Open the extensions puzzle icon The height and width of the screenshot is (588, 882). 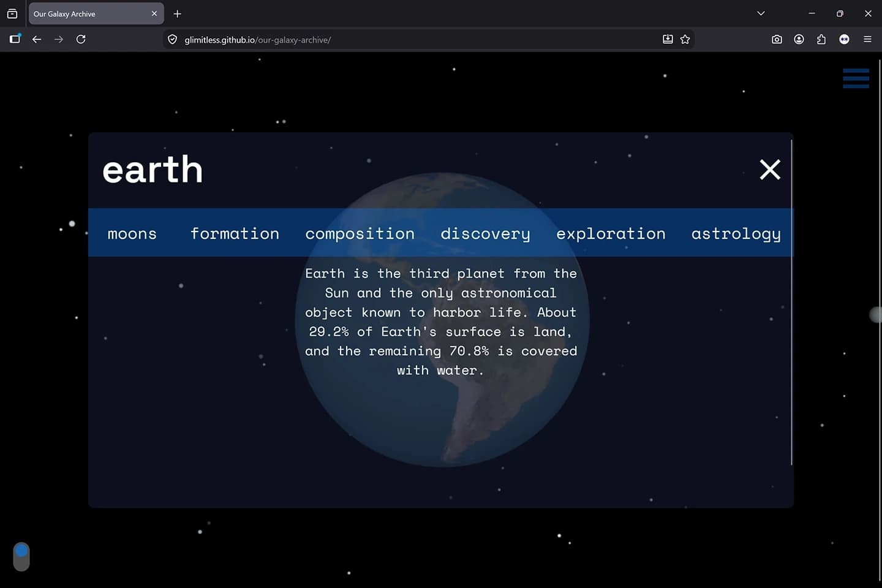click(821, 39)
